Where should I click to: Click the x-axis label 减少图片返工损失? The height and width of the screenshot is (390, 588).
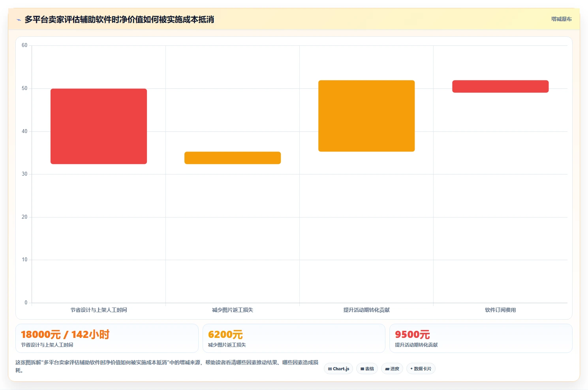233,310
